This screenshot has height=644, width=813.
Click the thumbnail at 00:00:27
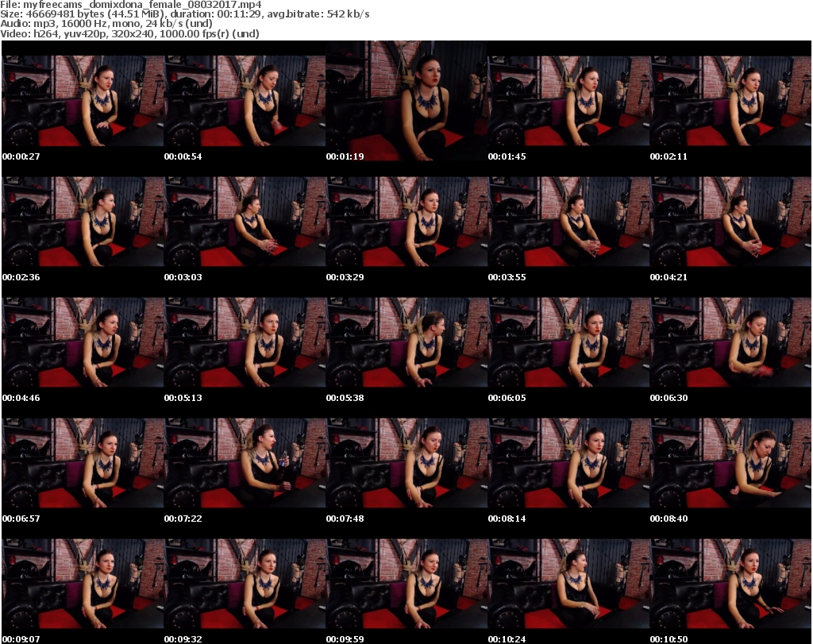pyautogui.click(x=83, y=101)
